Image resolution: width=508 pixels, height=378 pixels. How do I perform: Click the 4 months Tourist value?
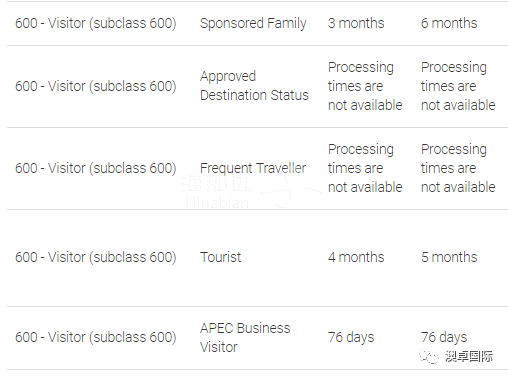coord(356,257)
